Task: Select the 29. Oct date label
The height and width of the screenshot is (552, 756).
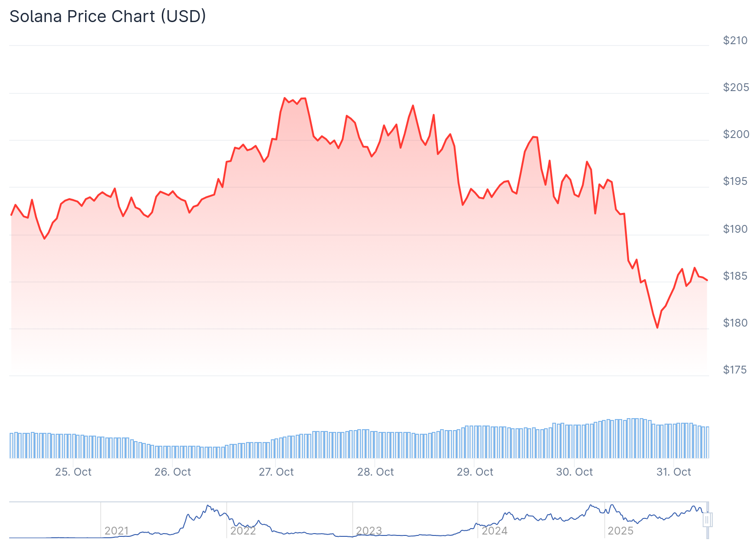Action: 475,472
